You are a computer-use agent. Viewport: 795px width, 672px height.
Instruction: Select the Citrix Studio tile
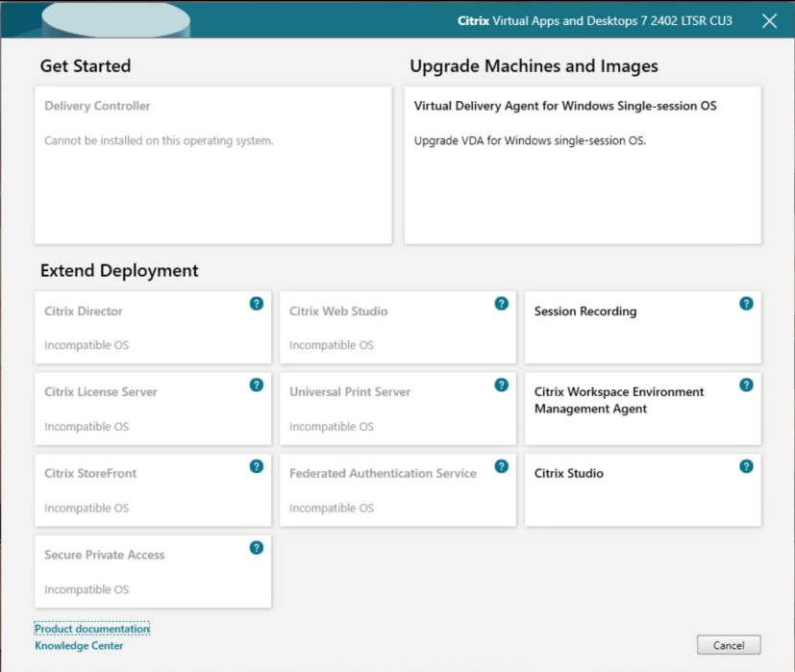pyautogui.click(x=643, y=490)
